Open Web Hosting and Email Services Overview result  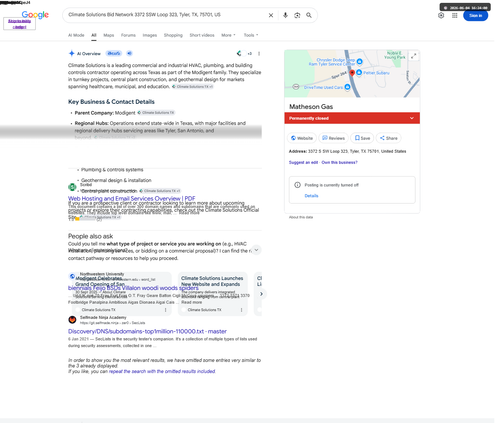pos(132,198)
